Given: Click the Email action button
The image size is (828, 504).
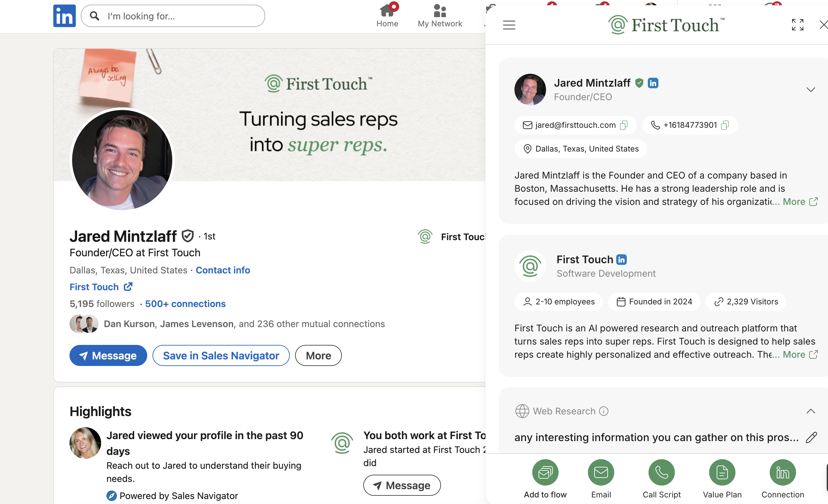Looking at the screenshot, I should click(601, 472).
